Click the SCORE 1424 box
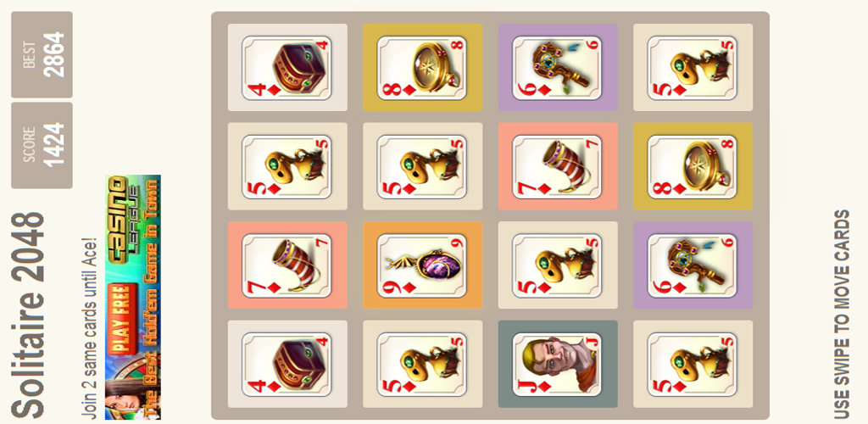The height and width of the screenshot is (424, 868). (x=42, y=145)
